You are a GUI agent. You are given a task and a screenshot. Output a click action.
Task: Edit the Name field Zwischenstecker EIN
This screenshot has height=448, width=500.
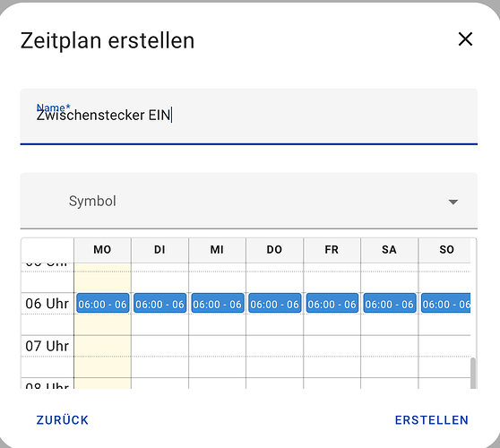249,116
